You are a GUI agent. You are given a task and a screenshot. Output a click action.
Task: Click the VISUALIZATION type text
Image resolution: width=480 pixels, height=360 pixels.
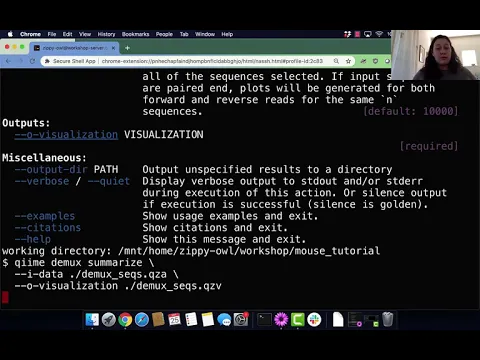pos(164,135)
